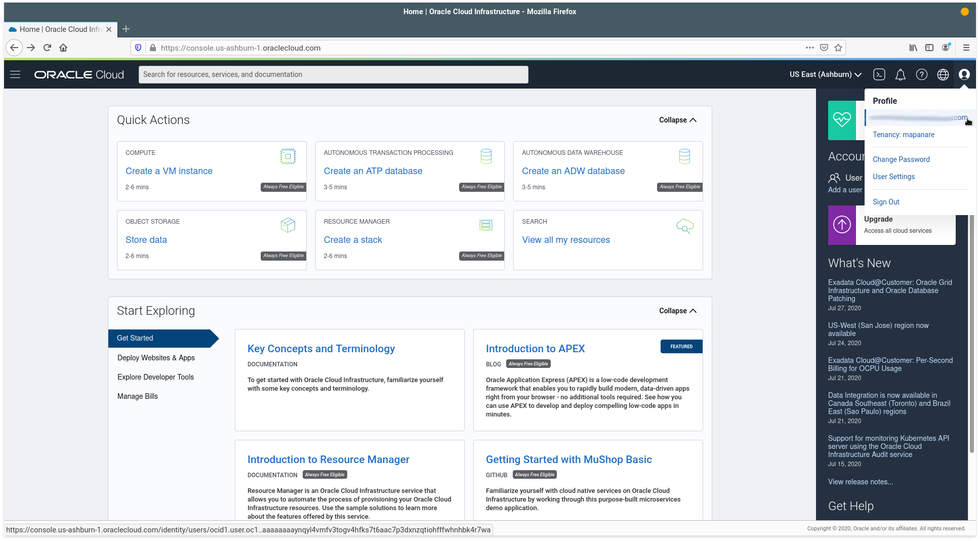Select the Manage Bills tab
Image resolution: width=980 pixels, height=541 pixels.
[138, 396]
